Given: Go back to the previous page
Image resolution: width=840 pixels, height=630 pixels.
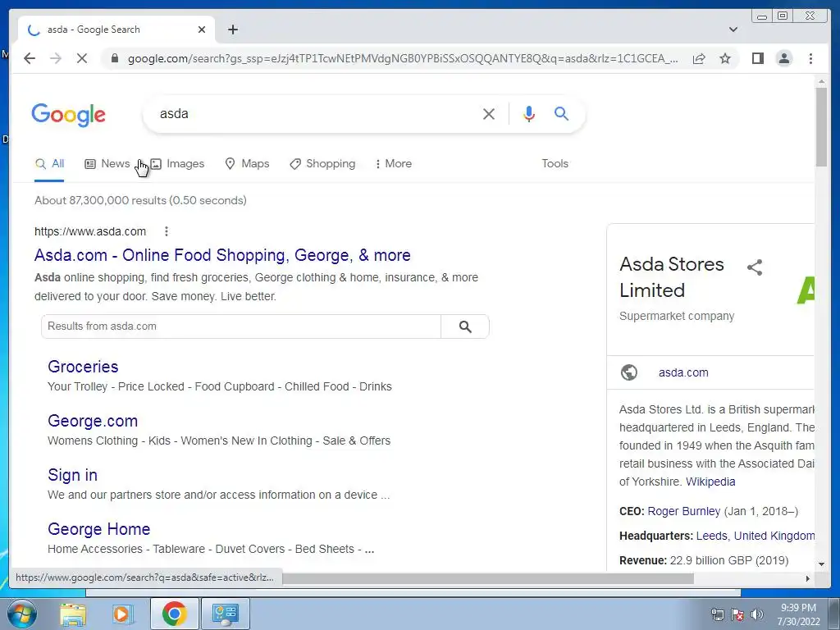Looking at the screenshot, I should (x=30, y=58).
